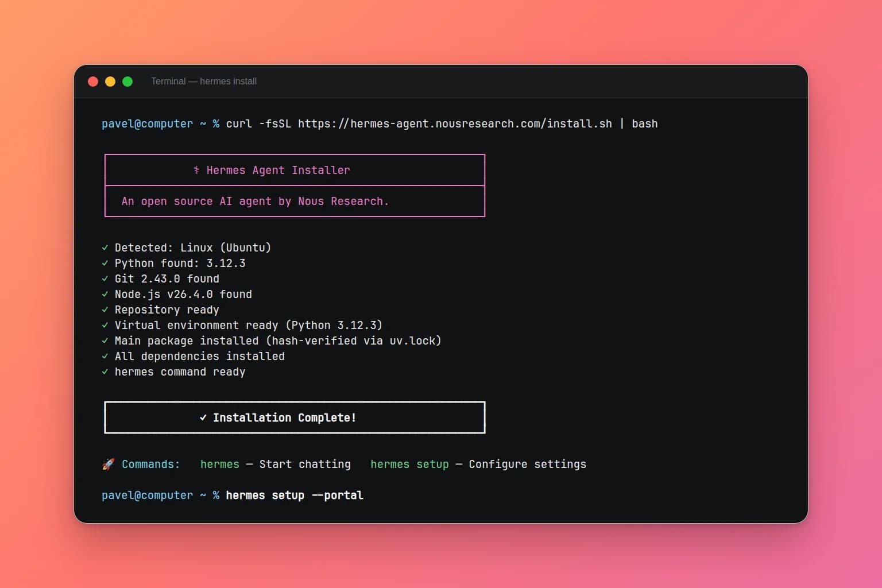Click the green checkmark beside 'Main package installed'

point(105,341)
